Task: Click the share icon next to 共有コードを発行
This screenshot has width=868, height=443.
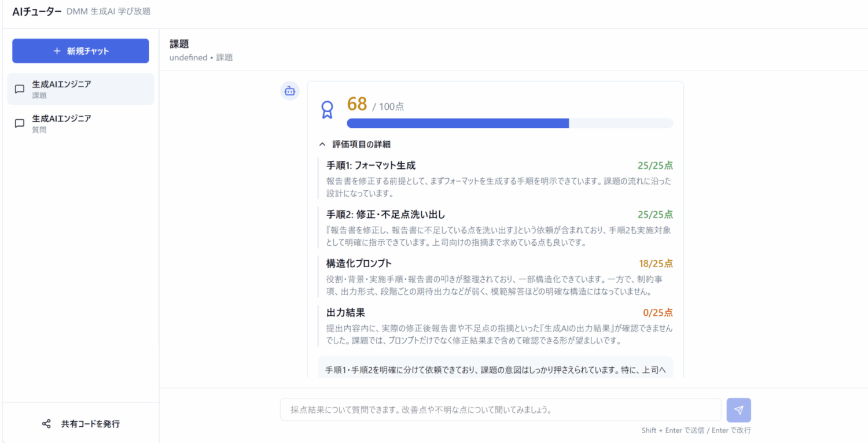Action: click(x=46, y=424)
